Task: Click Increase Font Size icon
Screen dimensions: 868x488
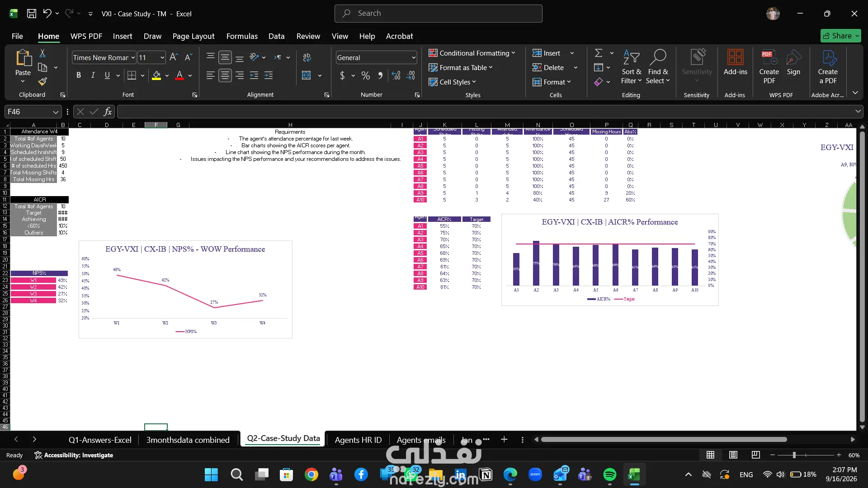Action: point(174,57)
